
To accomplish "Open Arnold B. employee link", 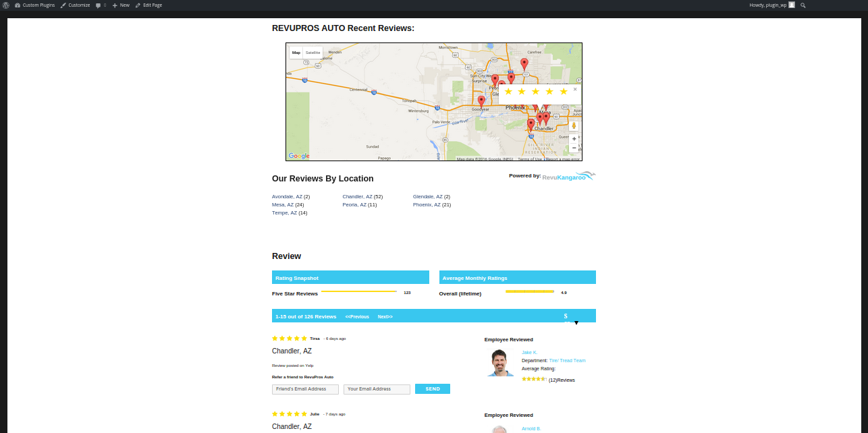I will tap(531, 428).
